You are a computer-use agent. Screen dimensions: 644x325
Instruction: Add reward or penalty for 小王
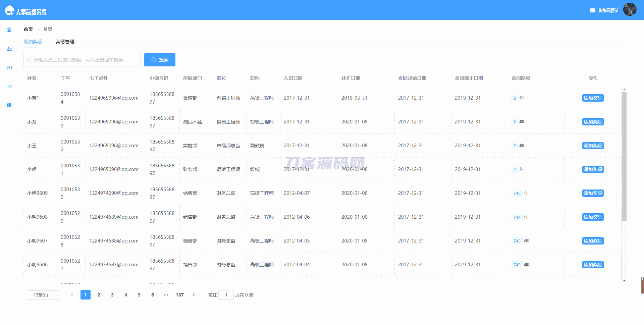pyautogui.click(x=593, y=146)
